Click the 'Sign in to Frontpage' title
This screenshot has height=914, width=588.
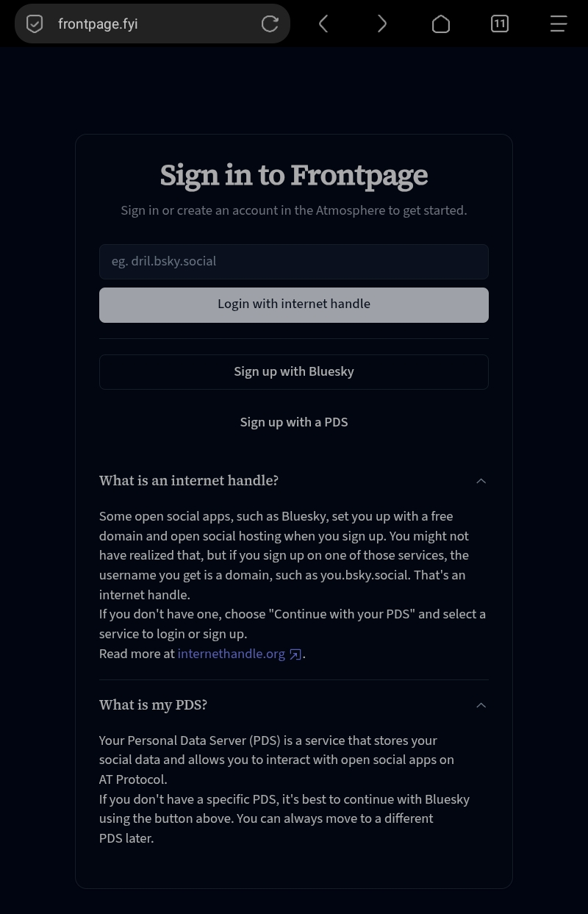[294, 175]
